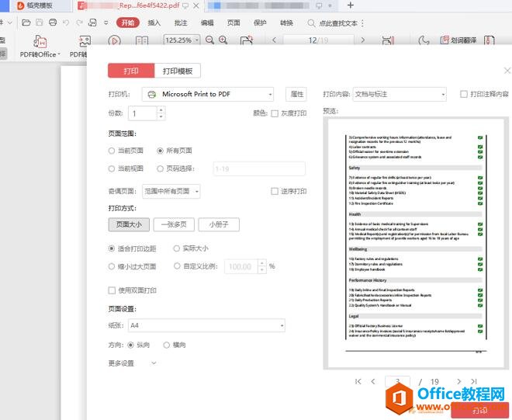This screenshot has width=512, height=420.
Task: Expand quick toolbar customize arrow
Action: tap(106, 23)
